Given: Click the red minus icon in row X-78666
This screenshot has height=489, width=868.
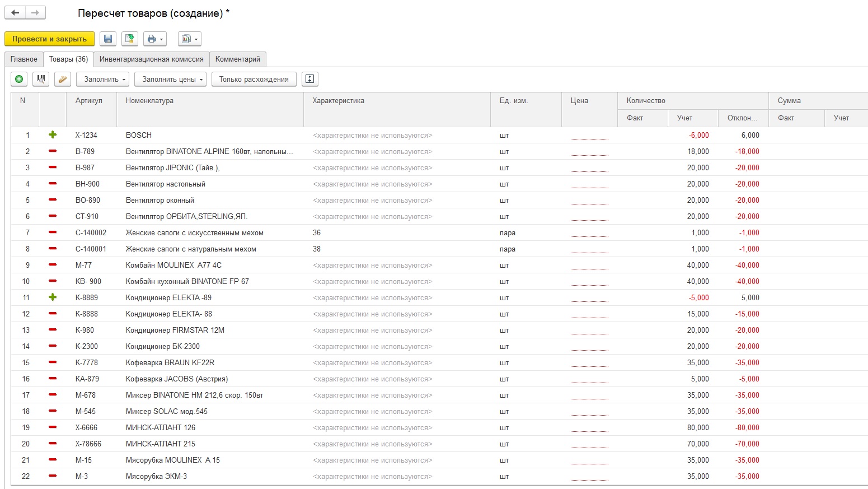Looking at the screenshot, I should coord(53,444).
